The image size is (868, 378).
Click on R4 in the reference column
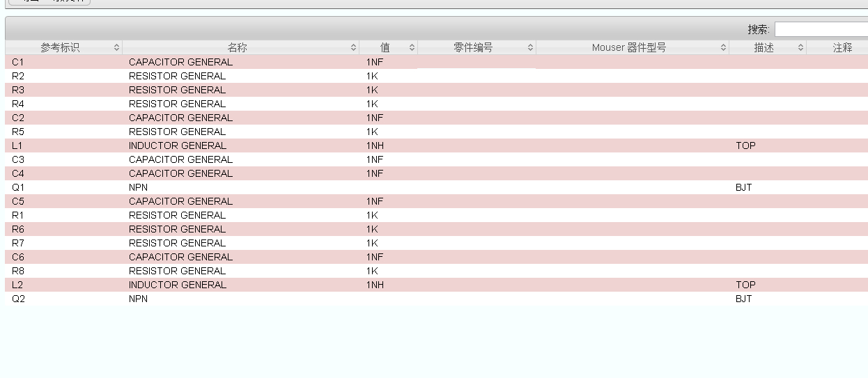pyautogui.click(x=18, y=104)
